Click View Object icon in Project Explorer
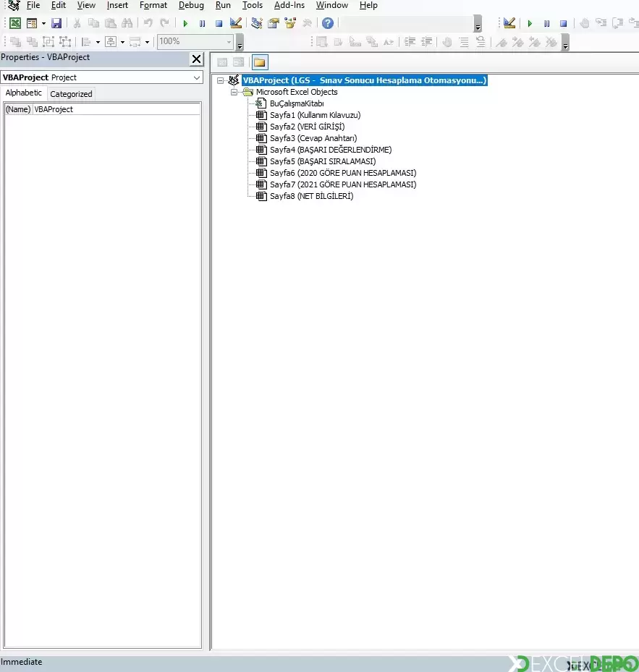This screenshot has height=672, width=639. click(238, 62)
